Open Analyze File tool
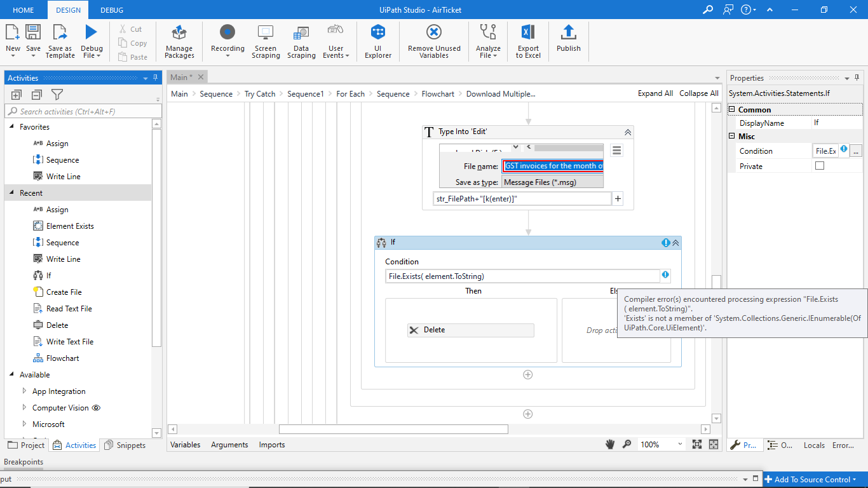 tap(488, 42)
